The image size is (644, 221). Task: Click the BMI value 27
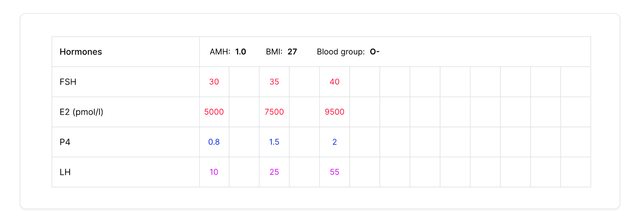292,52
